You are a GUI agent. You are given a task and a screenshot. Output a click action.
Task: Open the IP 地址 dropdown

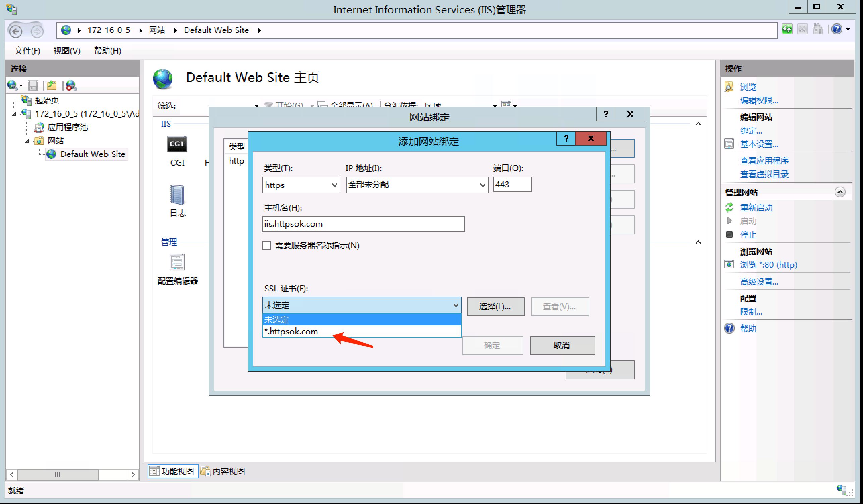[x=482, y=185]
